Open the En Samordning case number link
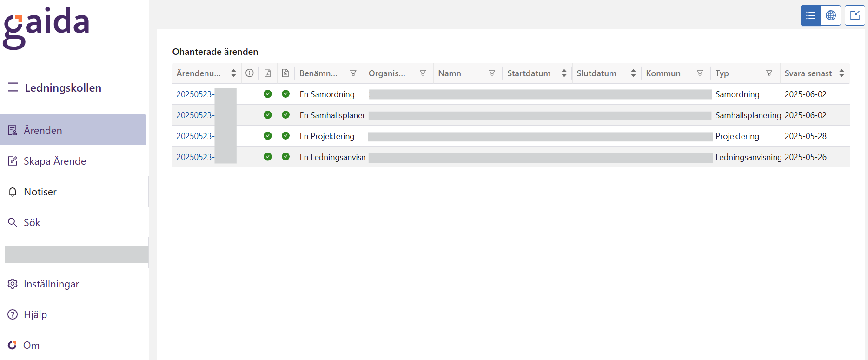This screenshot has width=868, height=360. (195, 94)
